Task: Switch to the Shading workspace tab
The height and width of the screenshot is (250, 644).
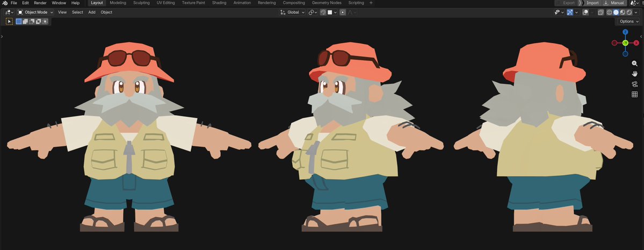Action: tap(219, 3)
